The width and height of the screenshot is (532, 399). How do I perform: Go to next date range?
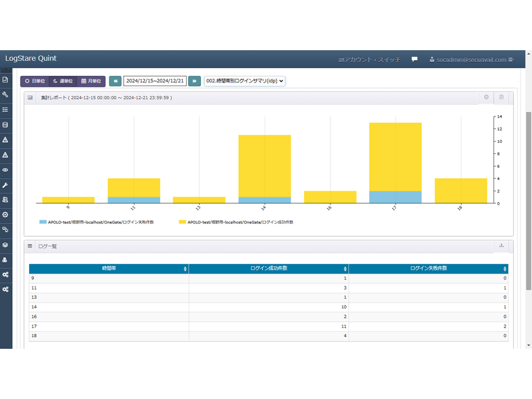194,81
